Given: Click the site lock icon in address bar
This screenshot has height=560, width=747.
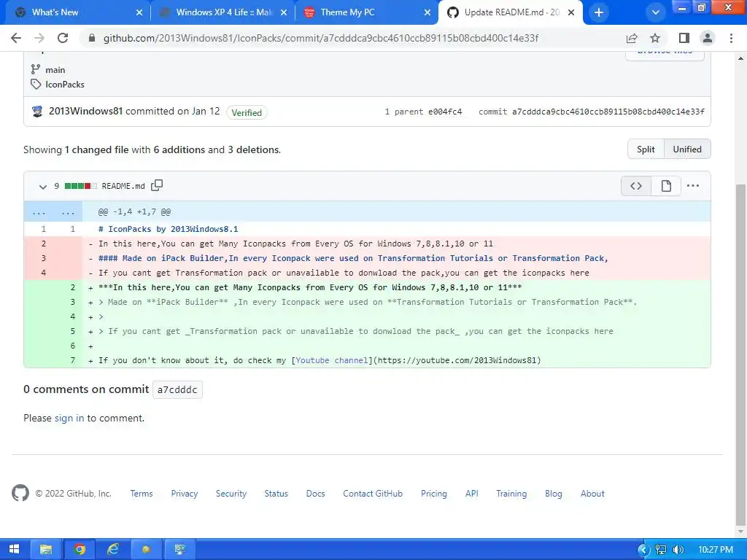Looking at the screenshot, I should pos(92,38).
